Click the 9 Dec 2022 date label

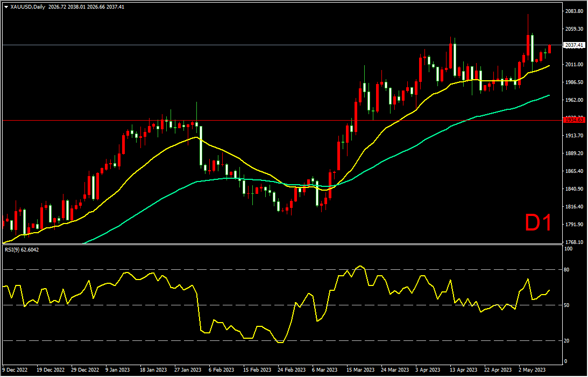point(16,370)
